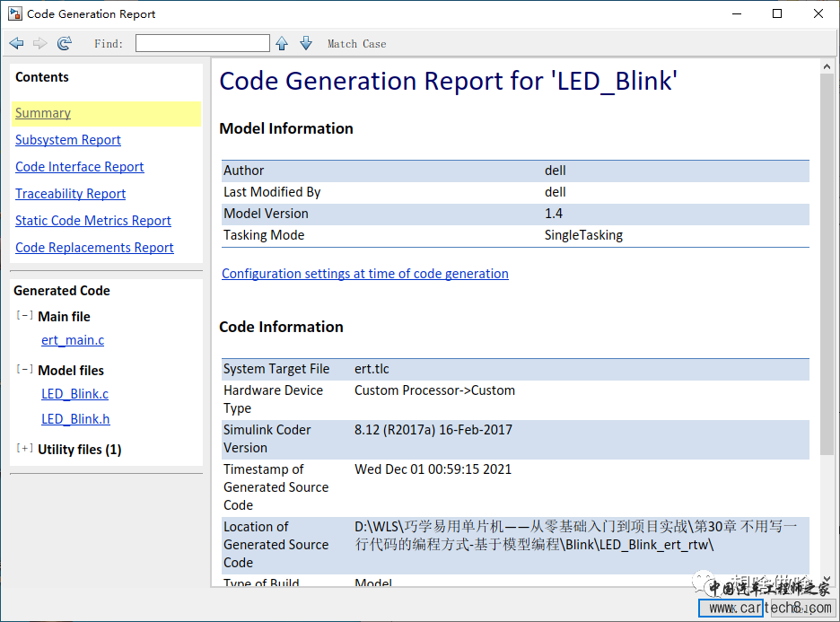Screen dimensions: 840x622
Task: Collapse the Main file section
Action: (x=24, y=316)
